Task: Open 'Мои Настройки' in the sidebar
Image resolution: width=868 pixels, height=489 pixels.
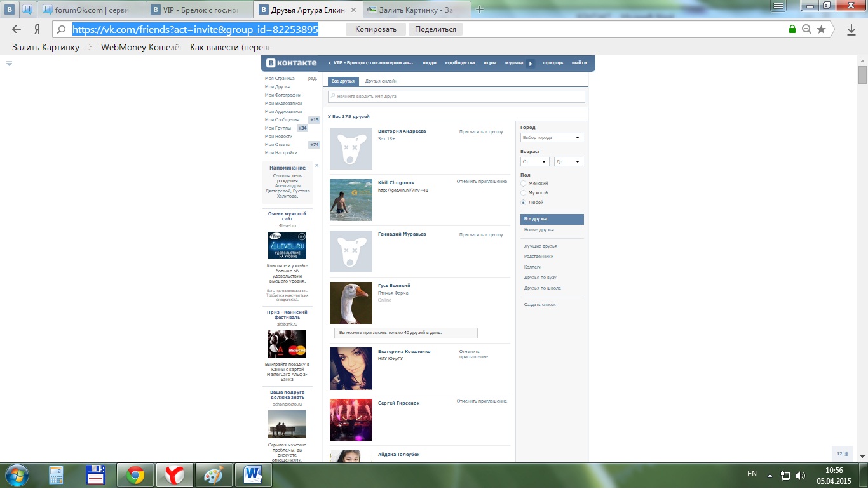Action: point(281,153)
